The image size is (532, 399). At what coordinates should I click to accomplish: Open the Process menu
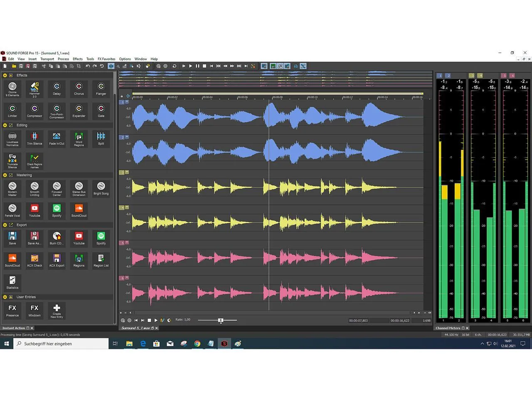pyautogui.click(x=63, y=59)
